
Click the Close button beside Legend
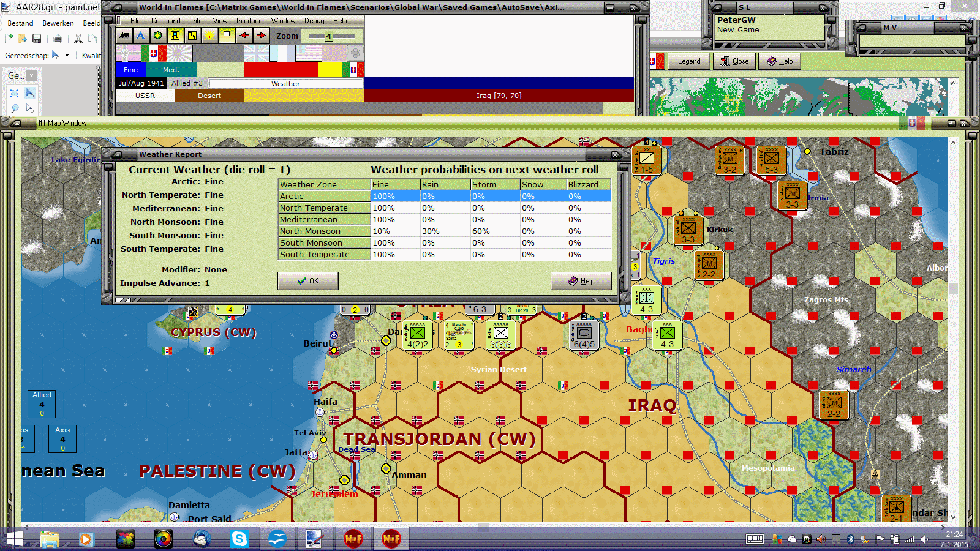734,61
